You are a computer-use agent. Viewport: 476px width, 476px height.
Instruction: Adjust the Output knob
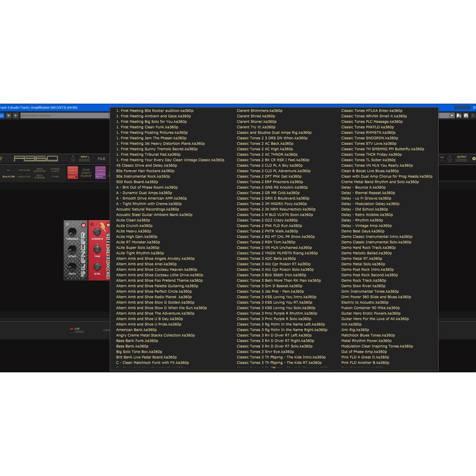tap(450, 158)
